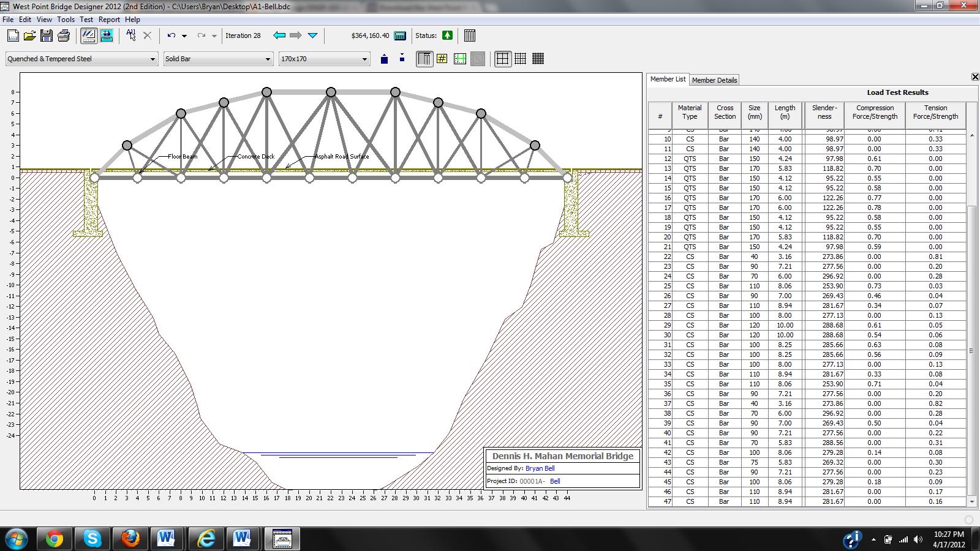Open the go-to-iteration down arrow
Viewport: 980px width, 551px height.
point(313,36)
